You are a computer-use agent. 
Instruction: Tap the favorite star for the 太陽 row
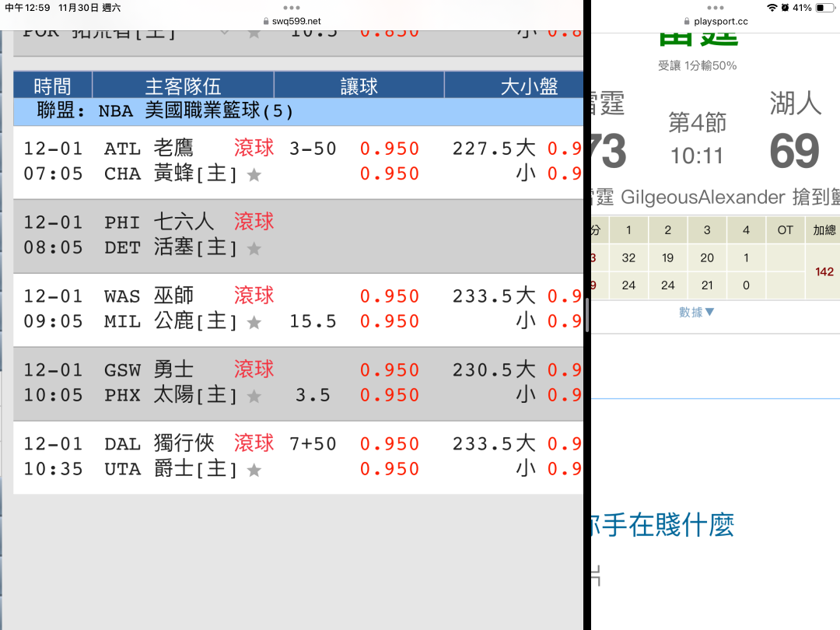point(254,396)
